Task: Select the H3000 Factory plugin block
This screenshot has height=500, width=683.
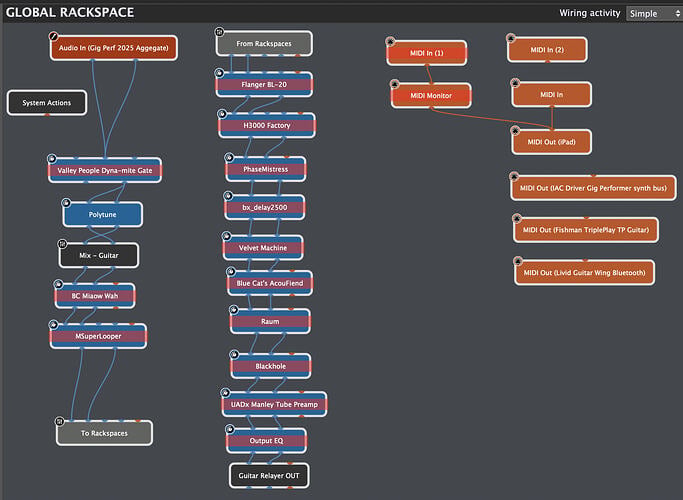Action: 267,125
